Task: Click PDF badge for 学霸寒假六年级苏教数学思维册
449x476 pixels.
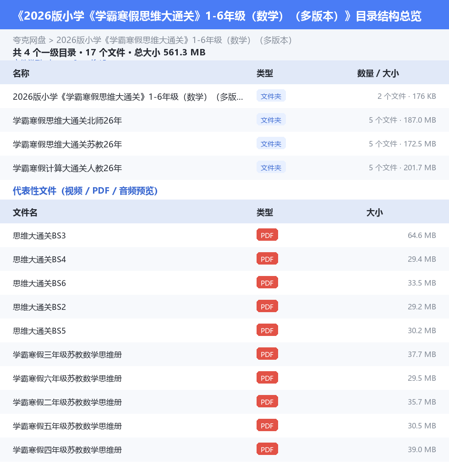Action: 267,378
